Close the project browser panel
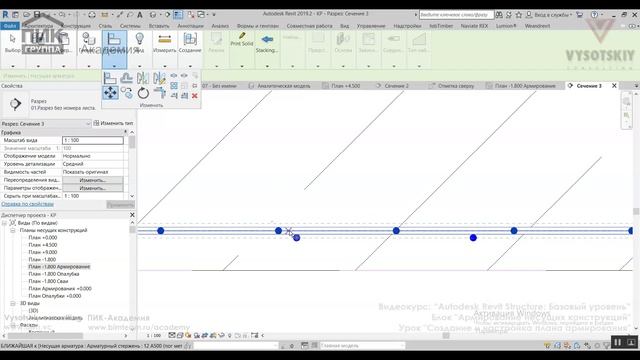The width and height of the screenshot is (640, 360). click(x=132, y=215)
